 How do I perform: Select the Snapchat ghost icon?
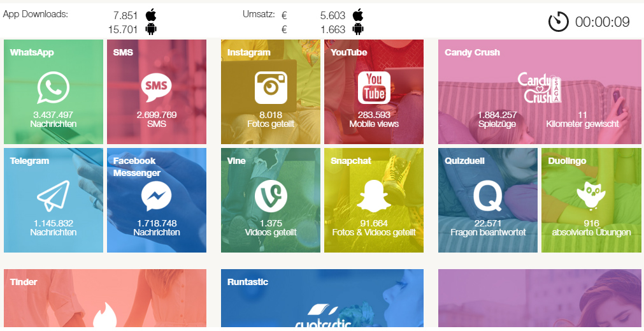[374, 196]
